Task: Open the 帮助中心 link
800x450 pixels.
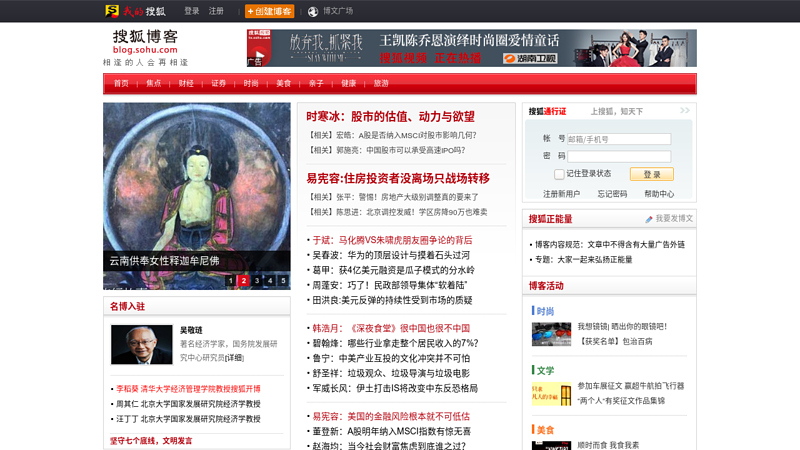Action: pyautogui.click(x=659, y=194)
